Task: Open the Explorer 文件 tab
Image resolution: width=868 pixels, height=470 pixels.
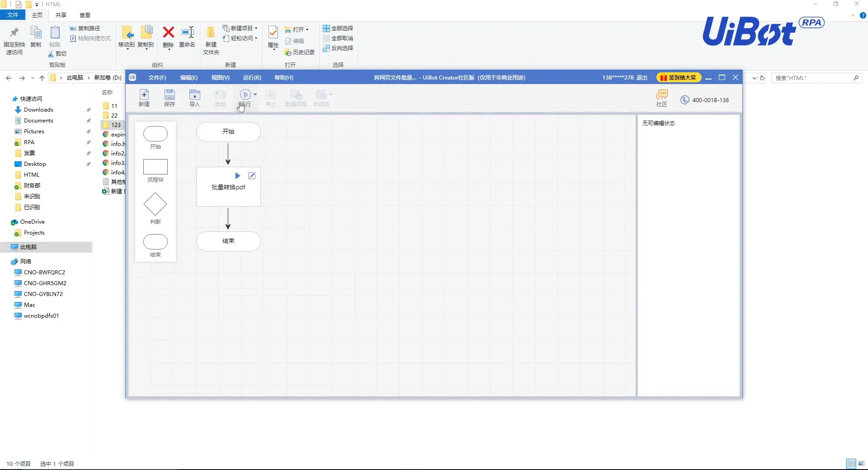Action: (x=13, y=15)
